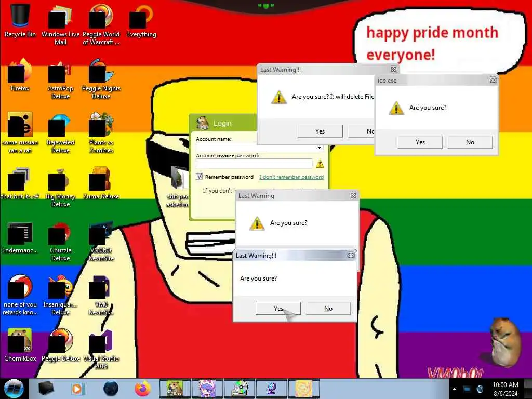This screenshot has height=399, width=532.
Task: Click No in the front Last Warning!!! dialog
Action: pyautogui.click(x=328, y=309)
